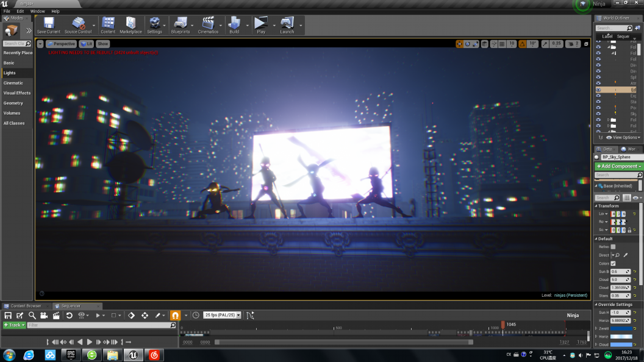Click the Blueprints toolbar icon
This screenshot has height=362, width=644.
pos(181,25)
